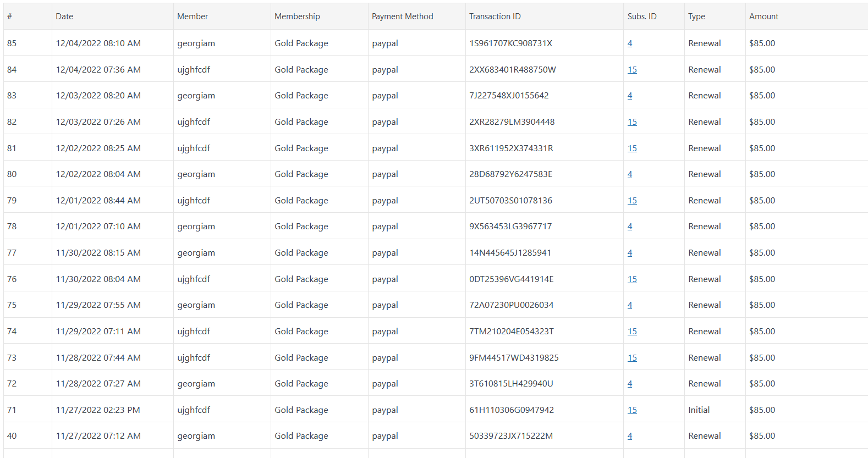Open subscription ID 4 link in row 72

click(x=630, y=384)
